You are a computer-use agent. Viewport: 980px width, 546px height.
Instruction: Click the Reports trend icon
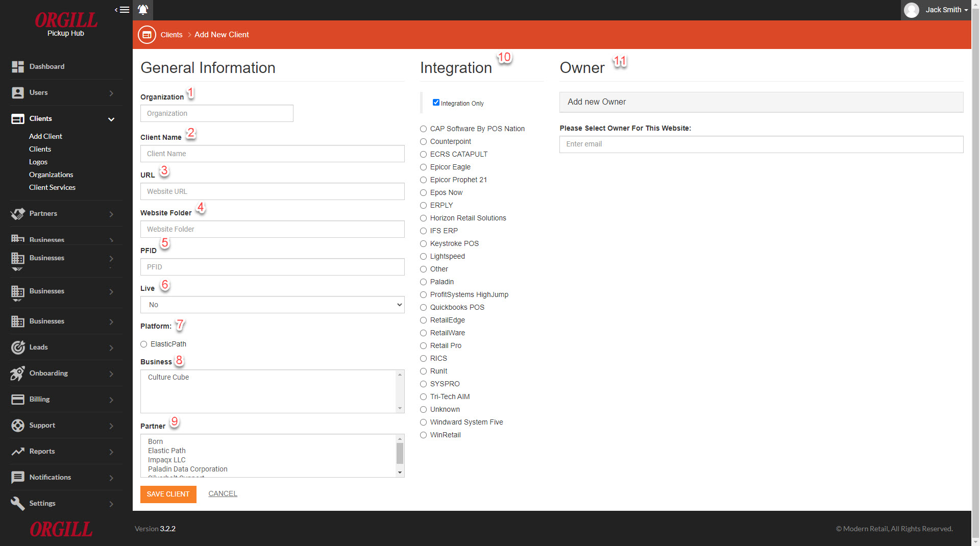(x=18, y=451)
